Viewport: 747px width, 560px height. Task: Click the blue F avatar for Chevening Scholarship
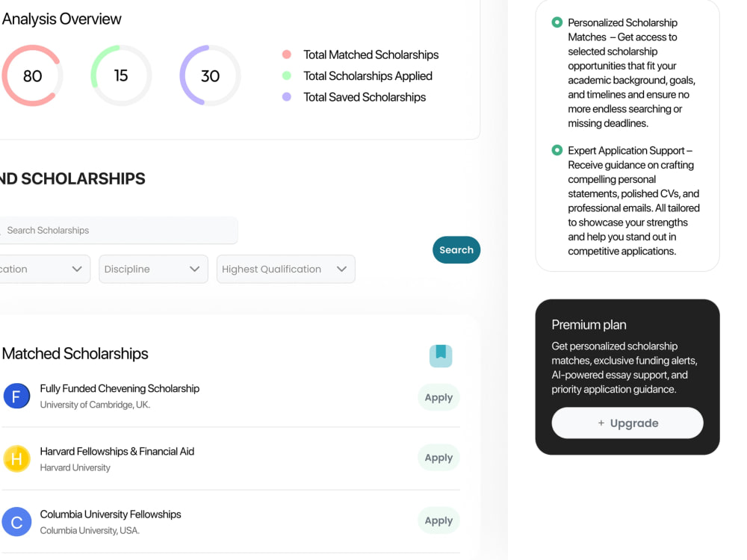tap(16, 396)
